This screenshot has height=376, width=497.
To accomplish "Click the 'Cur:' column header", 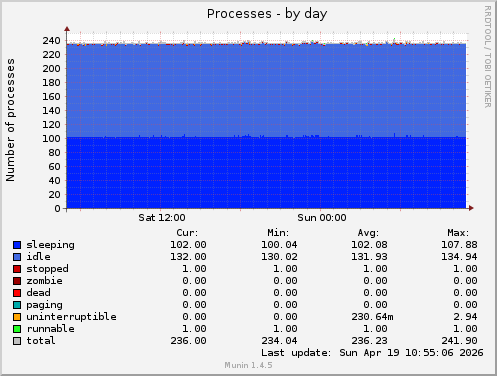I will click(187, 233).
